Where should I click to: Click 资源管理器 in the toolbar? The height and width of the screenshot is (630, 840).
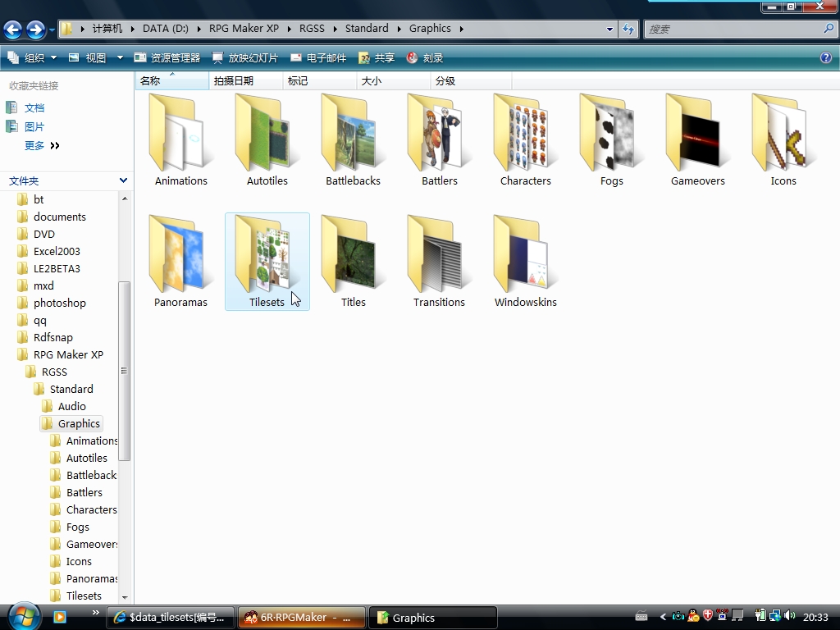tap(167, 58)
